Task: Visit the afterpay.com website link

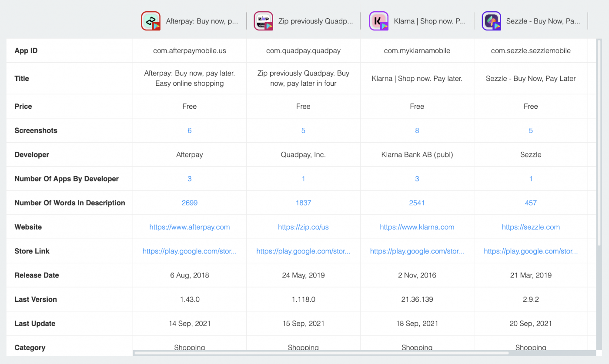Action: (189, 227)
